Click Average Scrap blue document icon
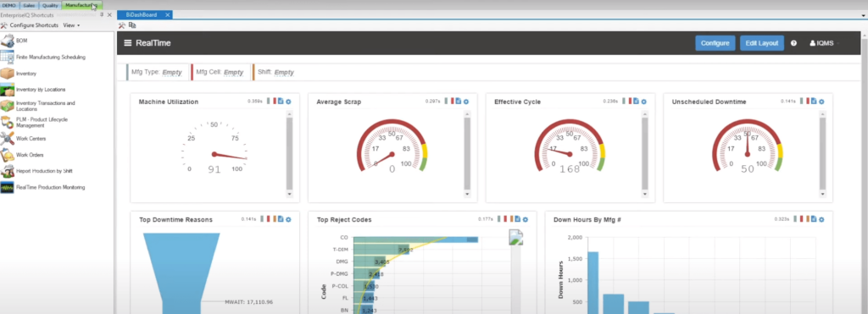 click(x=459, y=102)
